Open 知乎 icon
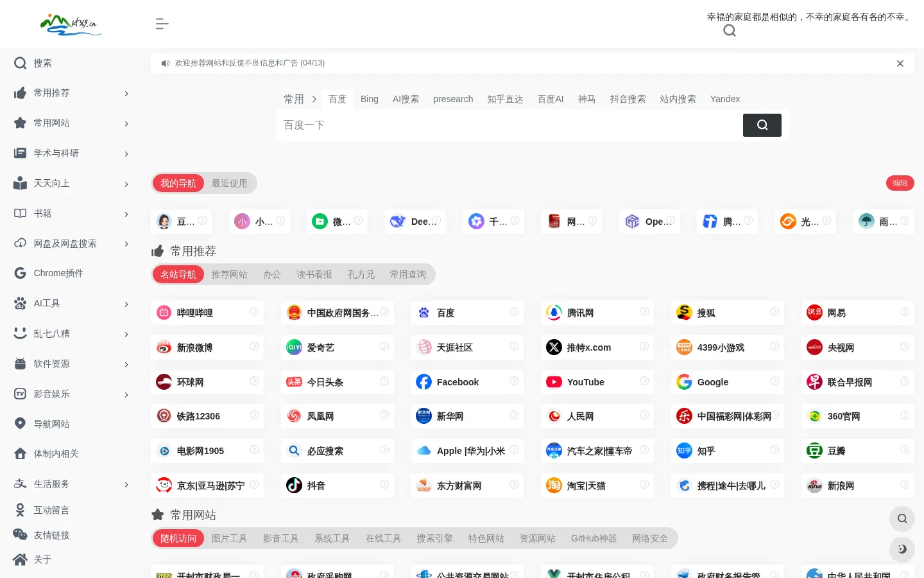Viewport: 924px width, 578px height. coord(684,451)
